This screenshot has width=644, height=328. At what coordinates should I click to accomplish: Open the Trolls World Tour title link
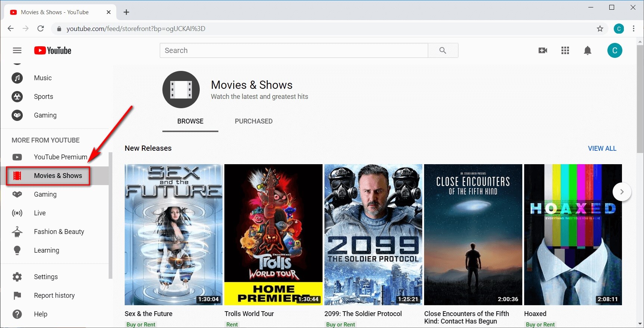pos(249,314)
